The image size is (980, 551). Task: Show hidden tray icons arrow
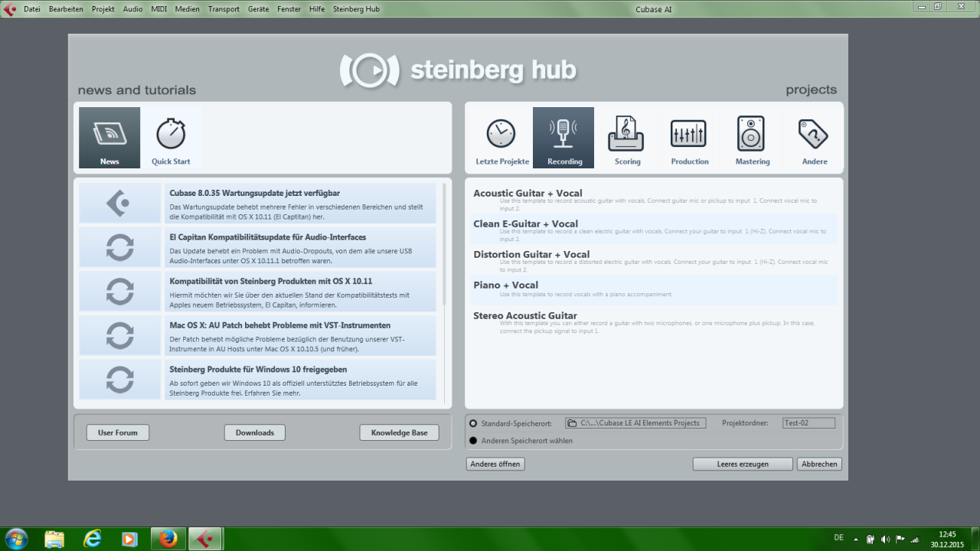(x=856, y=539)
